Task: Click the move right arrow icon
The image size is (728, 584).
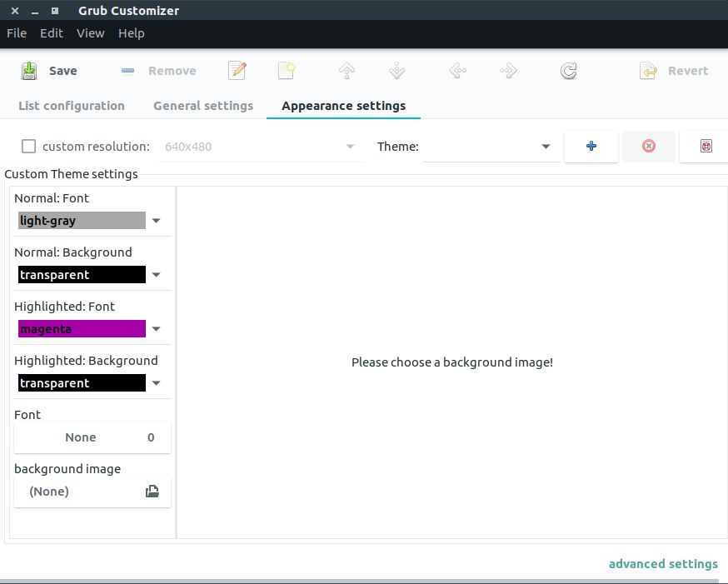Action: point(508,71)
